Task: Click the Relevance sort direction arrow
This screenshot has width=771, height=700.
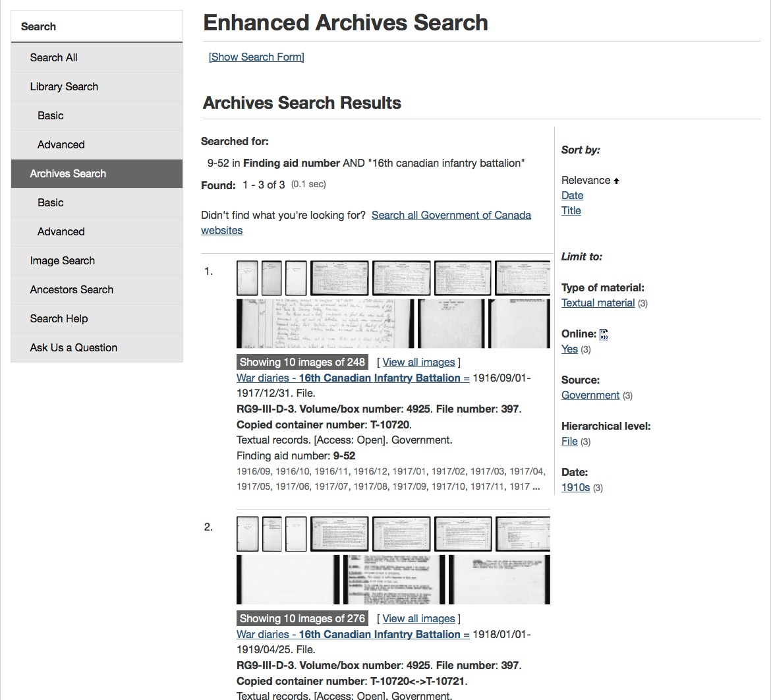Action: click(616, 181)
